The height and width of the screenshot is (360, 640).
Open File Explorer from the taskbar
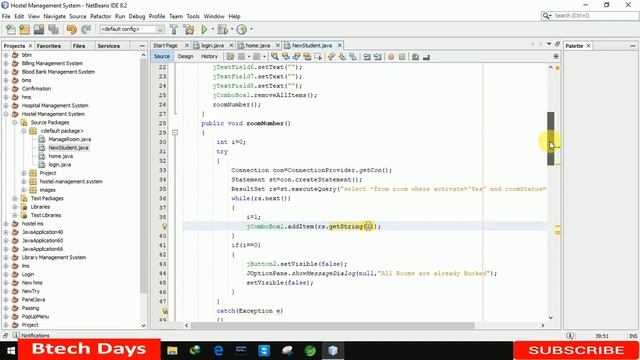(x=172, y=351)
